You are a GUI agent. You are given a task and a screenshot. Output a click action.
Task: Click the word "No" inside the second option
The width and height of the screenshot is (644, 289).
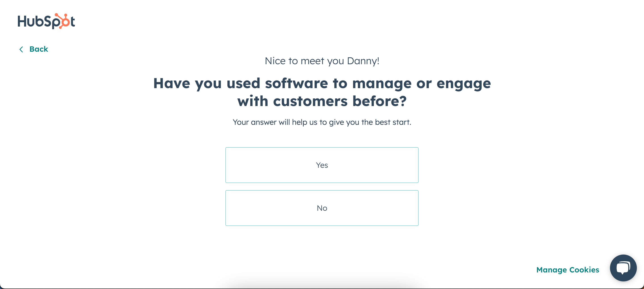coord(322,208)
